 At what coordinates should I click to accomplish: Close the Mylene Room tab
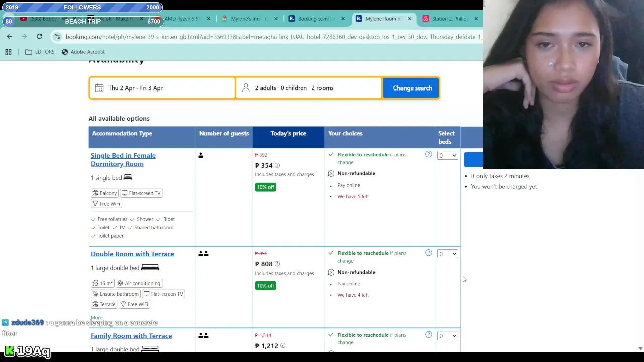(x=410, y=19)
